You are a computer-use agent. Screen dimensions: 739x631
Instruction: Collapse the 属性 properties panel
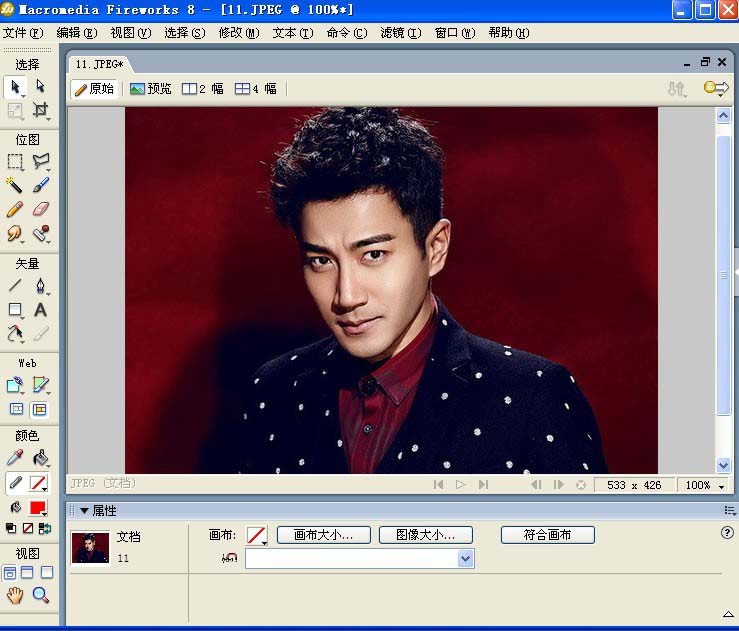pos(84,510)
